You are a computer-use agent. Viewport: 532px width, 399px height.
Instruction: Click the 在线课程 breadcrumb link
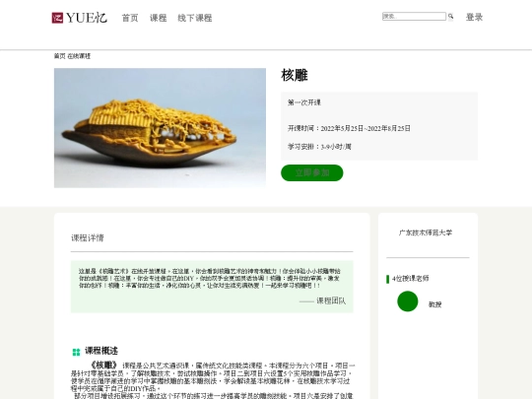[x=79, y=56]
